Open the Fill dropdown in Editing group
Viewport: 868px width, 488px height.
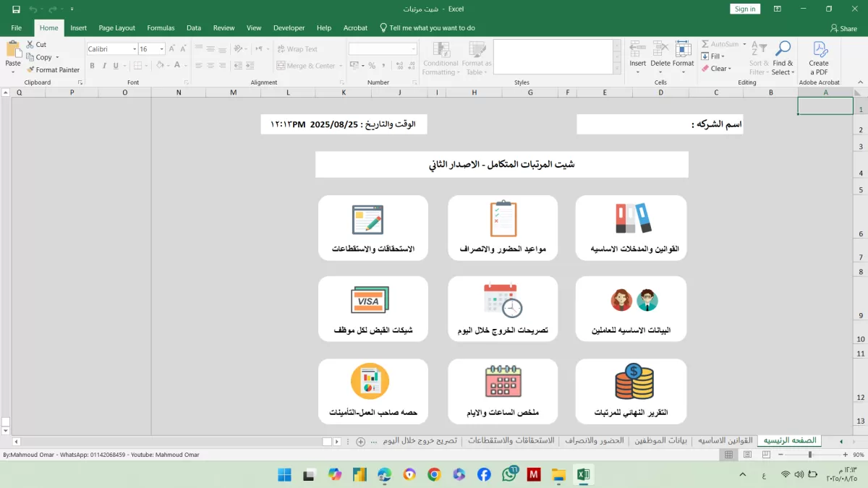(717, 56)
